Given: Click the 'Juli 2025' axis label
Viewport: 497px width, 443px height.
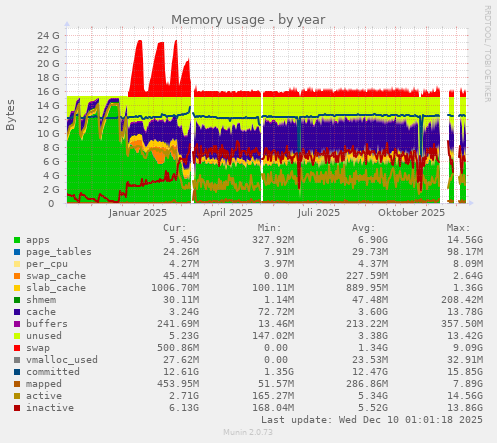Looking at the screenshot, I should pyautogui.click(x=319, y=213).
